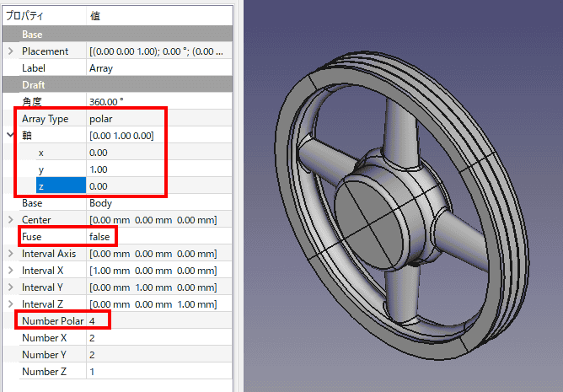Expand the Placement property row

(x=10, y=51)
